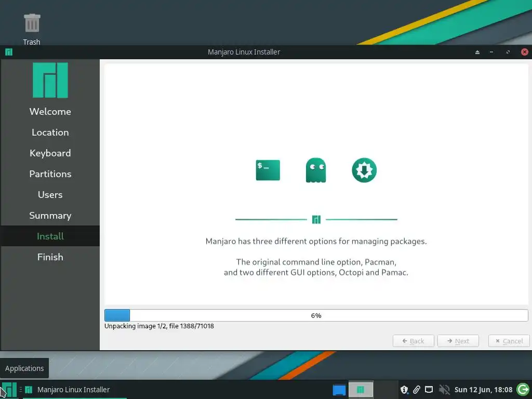
Task: Select the highlighted Install step
Action: tap(50, 236)
